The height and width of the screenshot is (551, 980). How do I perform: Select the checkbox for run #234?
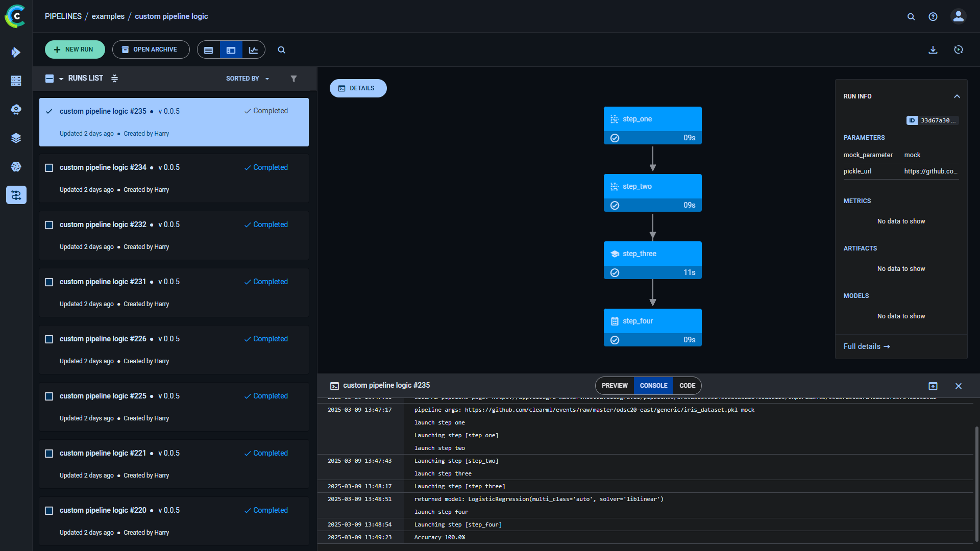48,168
